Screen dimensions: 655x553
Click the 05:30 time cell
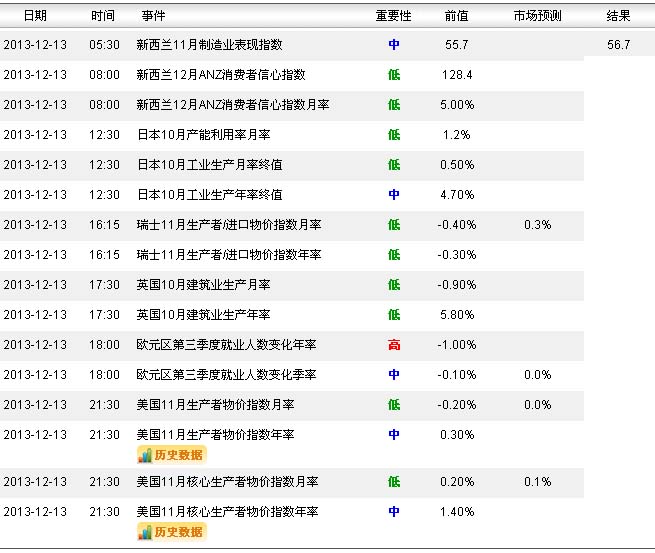[x=104, y=45]
